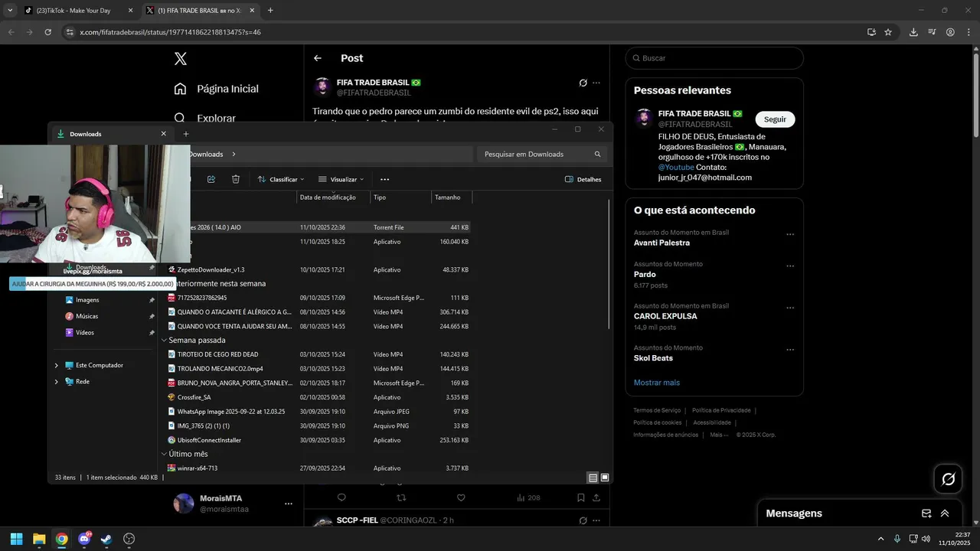Expand the breadcrumb chevron after Downloads
The height and width of the screenshot is (551, 980).
pos(234,154)
